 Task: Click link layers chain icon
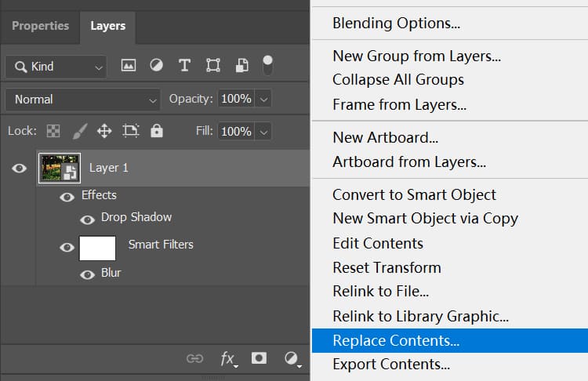click(195, 358)
